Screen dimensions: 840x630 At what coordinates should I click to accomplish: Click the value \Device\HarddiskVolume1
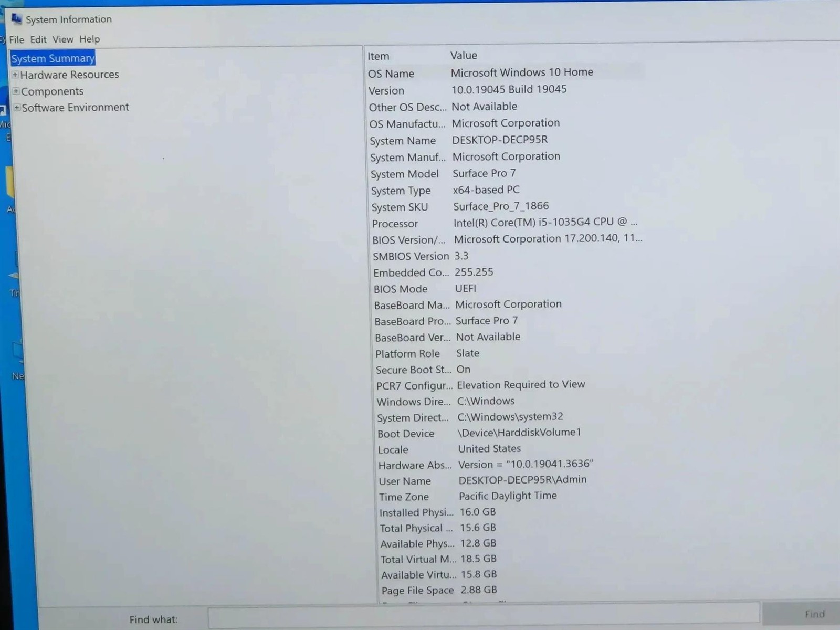519,433
